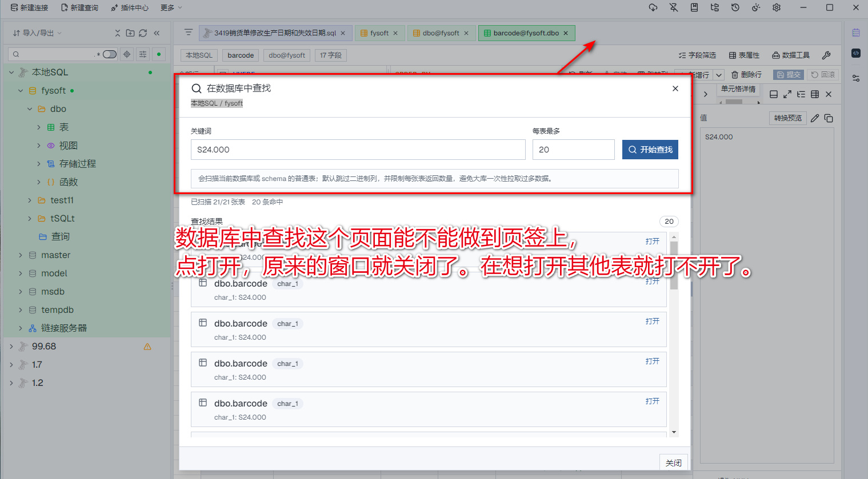
Task: Toggle regex switch in the tree search box
Action: coord(109,54)
